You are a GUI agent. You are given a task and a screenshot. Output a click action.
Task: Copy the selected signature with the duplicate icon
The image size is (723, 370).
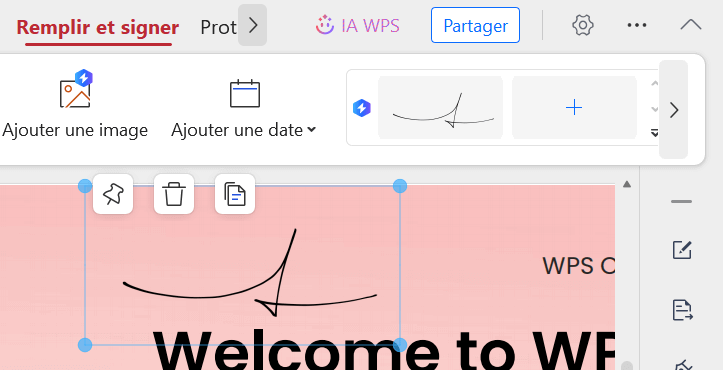(x=235, y=194)
